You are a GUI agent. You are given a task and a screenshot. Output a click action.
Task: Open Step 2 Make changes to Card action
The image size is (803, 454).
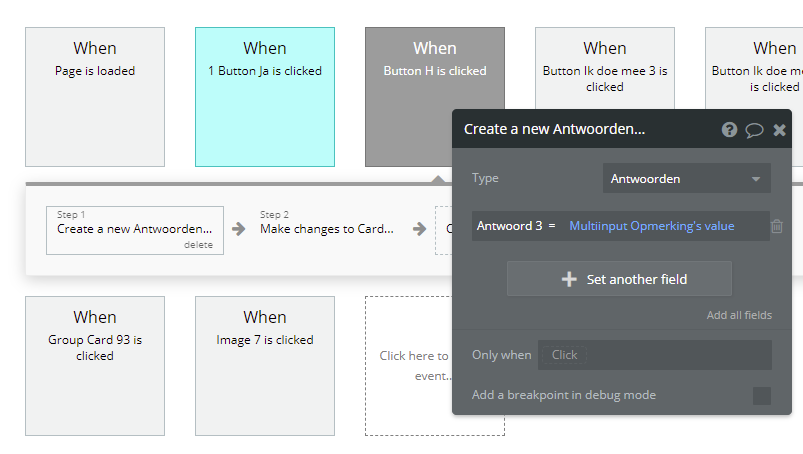pyautogui.click(x=326, y=229)
